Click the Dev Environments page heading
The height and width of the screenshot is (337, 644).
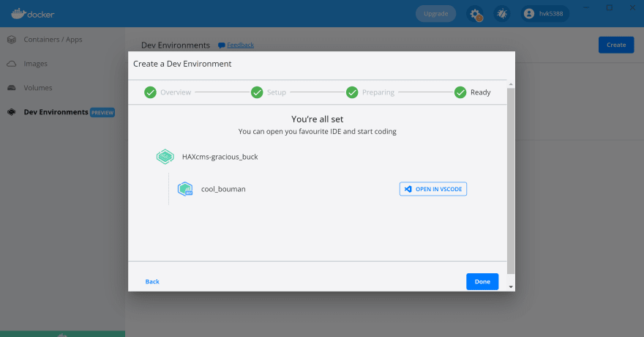[x=176, y=45]
